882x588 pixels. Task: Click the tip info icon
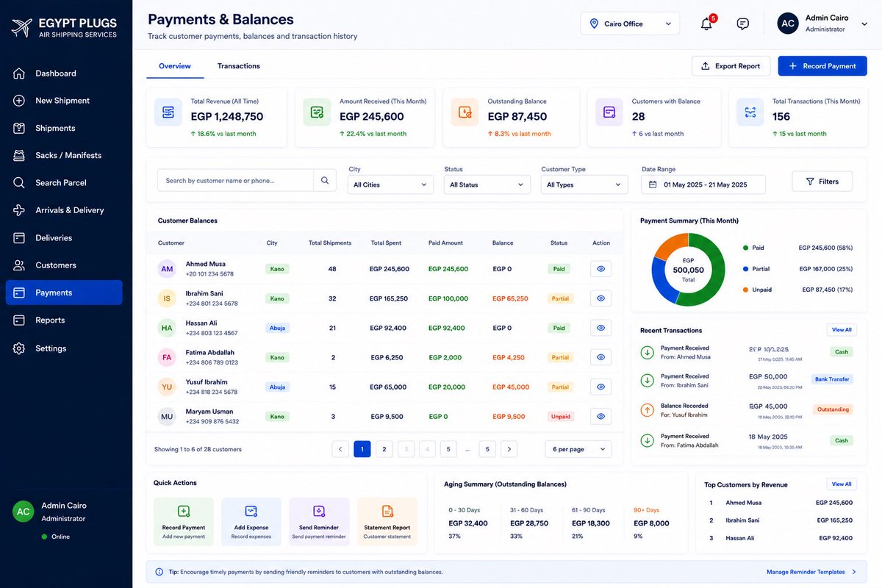159,572
